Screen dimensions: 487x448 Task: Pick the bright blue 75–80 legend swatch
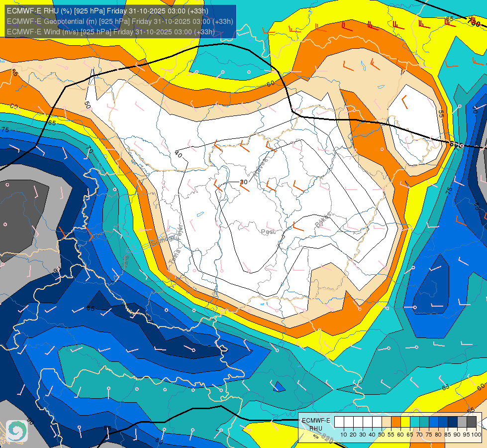(x=434, y=422)
